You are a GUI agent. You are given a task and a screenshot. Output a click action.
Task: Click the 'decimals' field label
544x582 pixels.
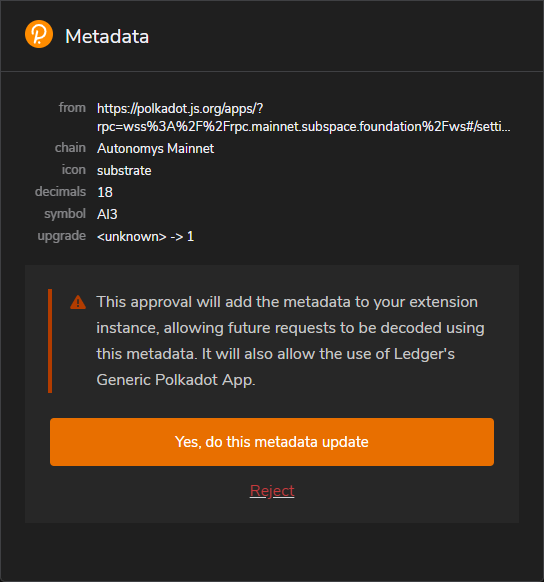pyautogui.click(x=60, y=192)
